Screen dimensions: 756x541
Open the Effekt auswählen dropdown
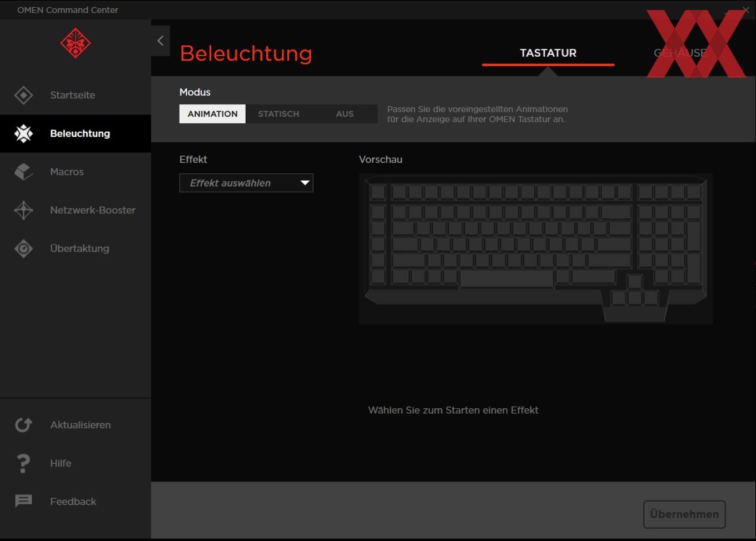(246, 183)
